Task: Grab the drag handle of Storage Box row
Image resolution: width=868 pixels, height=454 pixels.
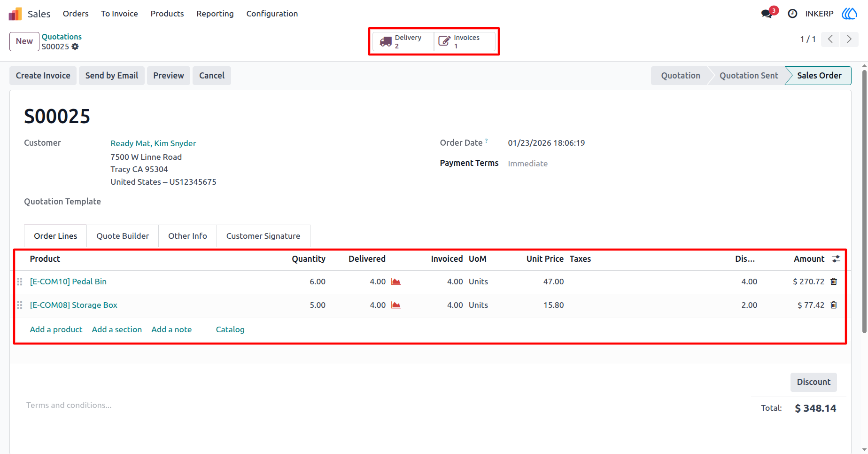Action: [20, 305]
